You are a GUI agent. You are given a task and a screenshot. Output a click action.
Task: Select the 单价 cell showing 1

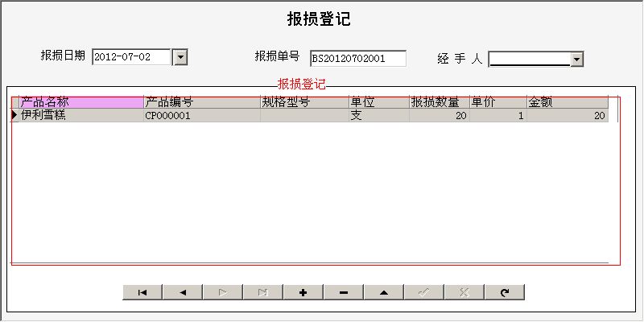pyautogui.click(x=498, y=115)
